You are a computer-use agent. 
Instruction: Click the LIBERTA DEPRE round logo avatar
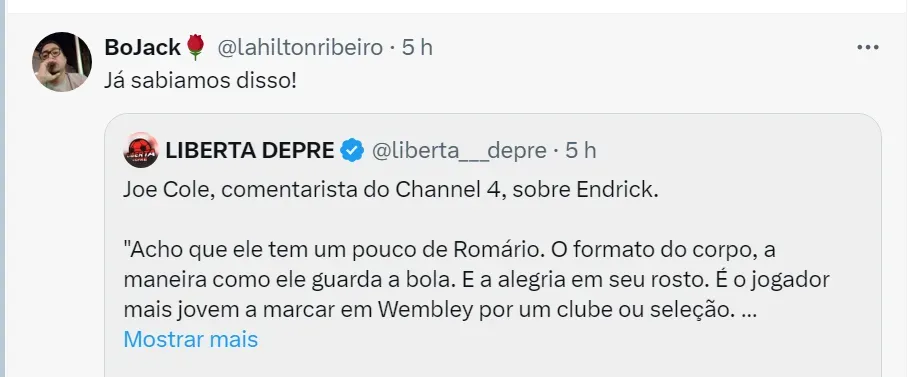[141, 150]
